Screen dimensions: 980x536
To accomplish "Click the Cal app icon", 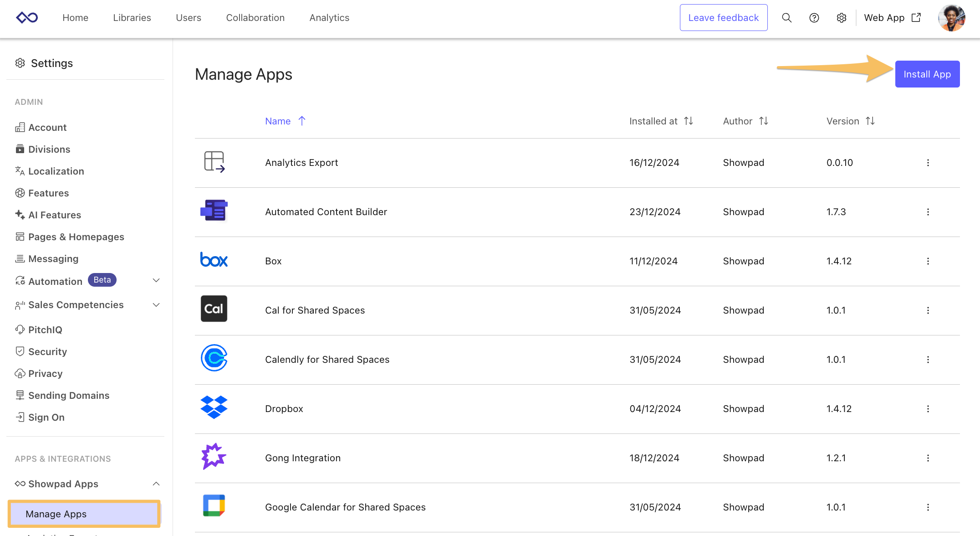I will (x=214, y=309).
